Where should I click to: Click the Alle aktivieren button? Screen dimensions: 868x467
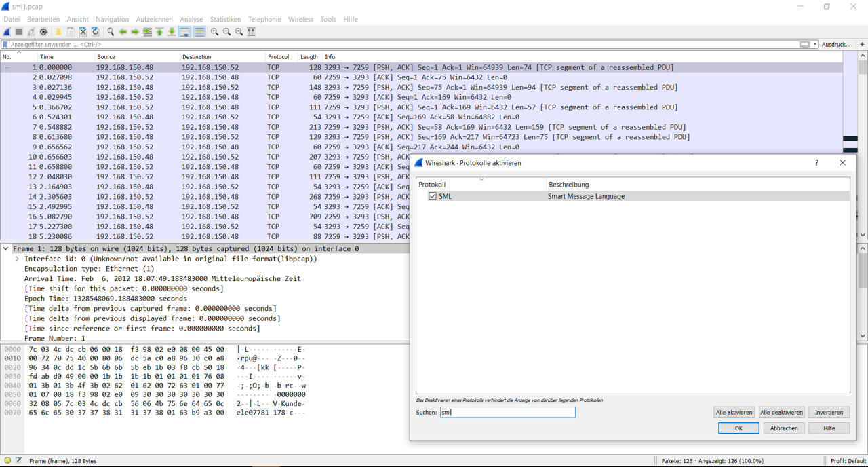pyautogui.click(x=734, y=412)
